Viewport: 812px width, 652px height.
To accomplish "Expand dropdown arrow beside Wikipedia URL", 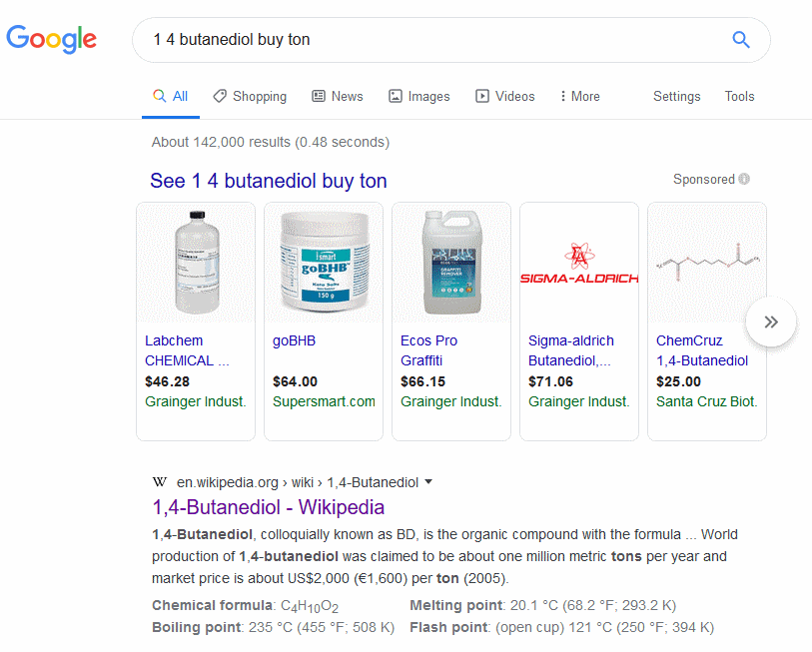I will pos(428,482).
